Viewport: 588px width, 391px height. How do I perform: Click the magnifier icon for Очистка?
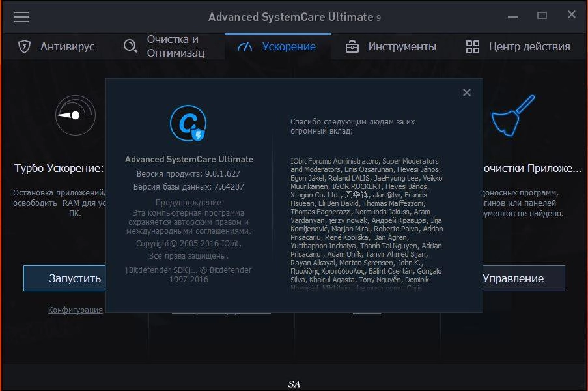(130, 46)
